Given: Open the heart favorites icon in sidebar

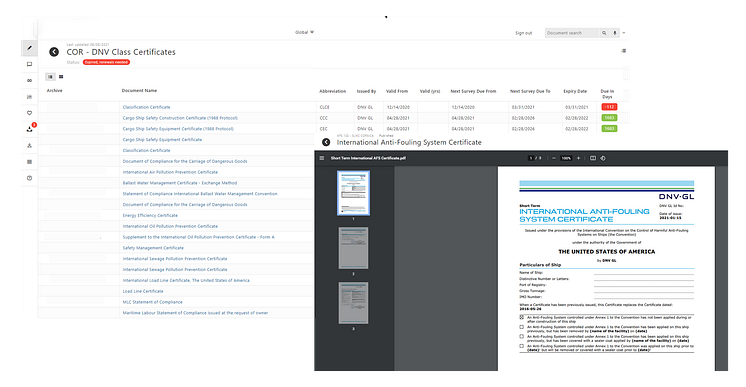Looking at the screenshot, I should point(29,113).
